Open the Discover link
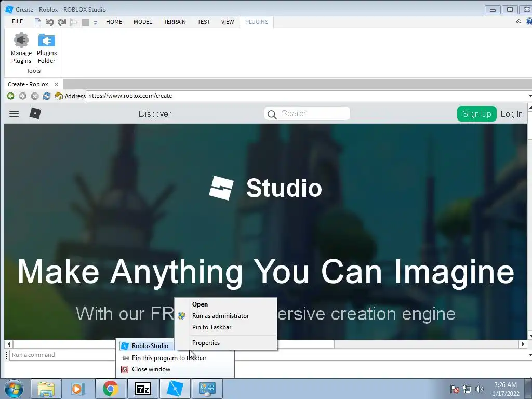Screen dimensions: 532x399 click(155, 114)
